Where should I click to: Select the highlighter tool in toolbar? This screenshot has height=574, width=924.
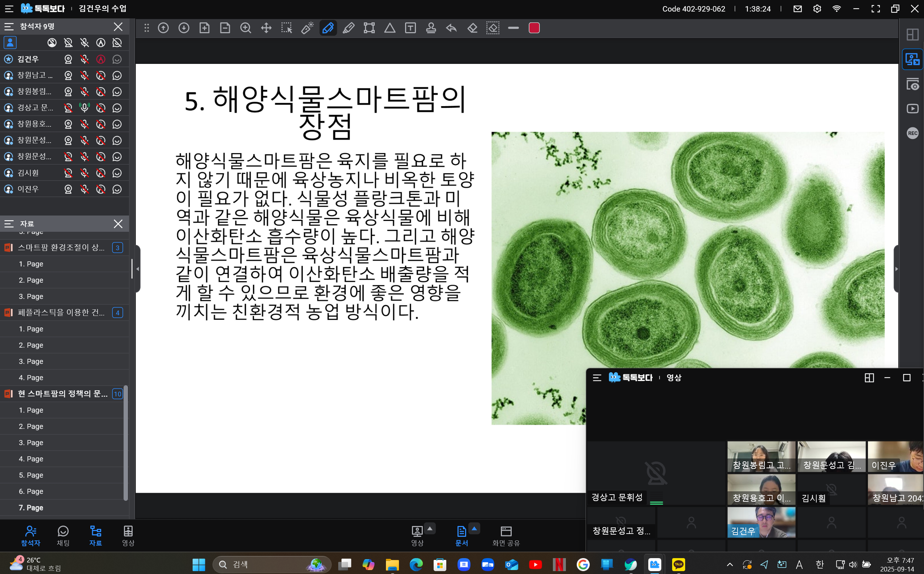[x=348, y=28]
